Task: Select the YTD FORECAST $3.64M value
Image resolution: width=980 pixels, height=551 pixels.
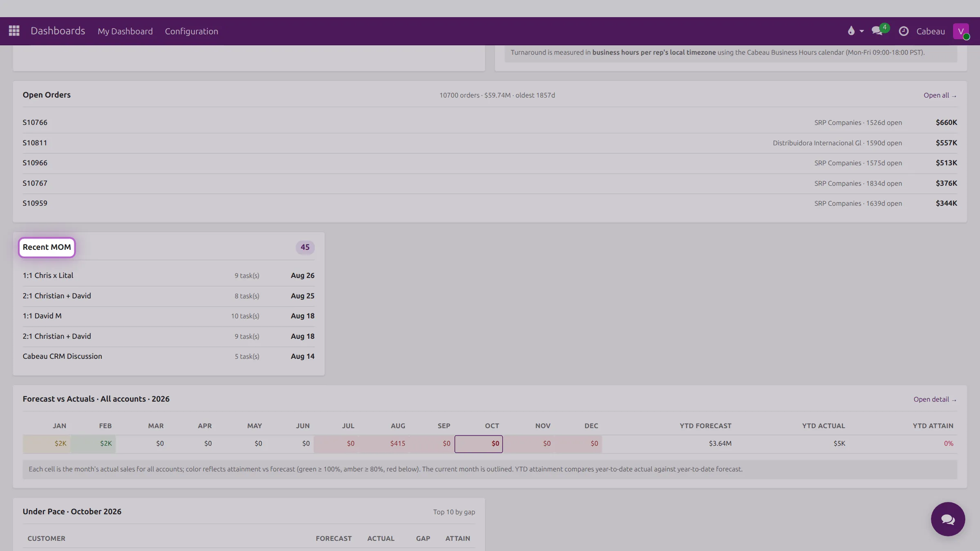Action: point(720,444)
